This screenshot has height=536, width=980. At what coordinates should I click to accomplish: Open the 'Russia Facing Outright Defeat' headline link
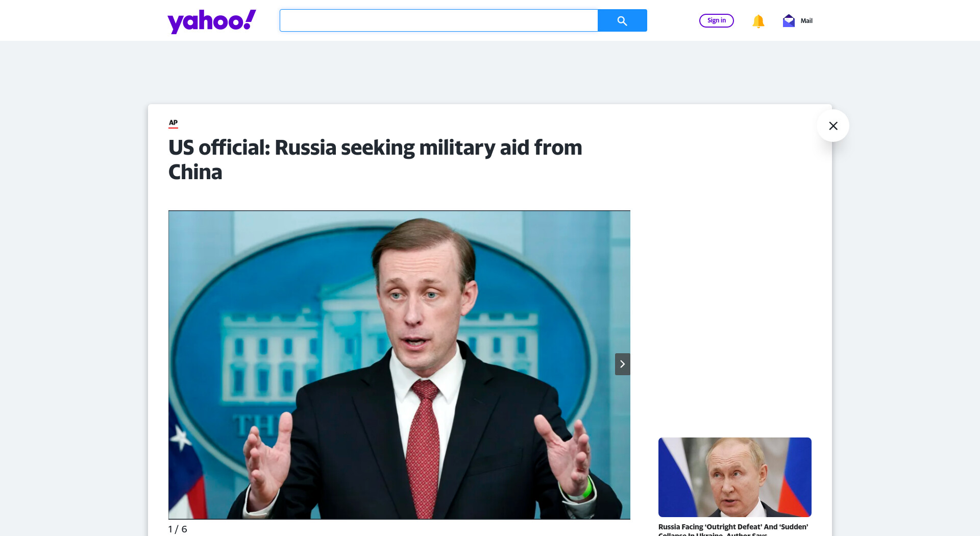click(x=733, y=530)
